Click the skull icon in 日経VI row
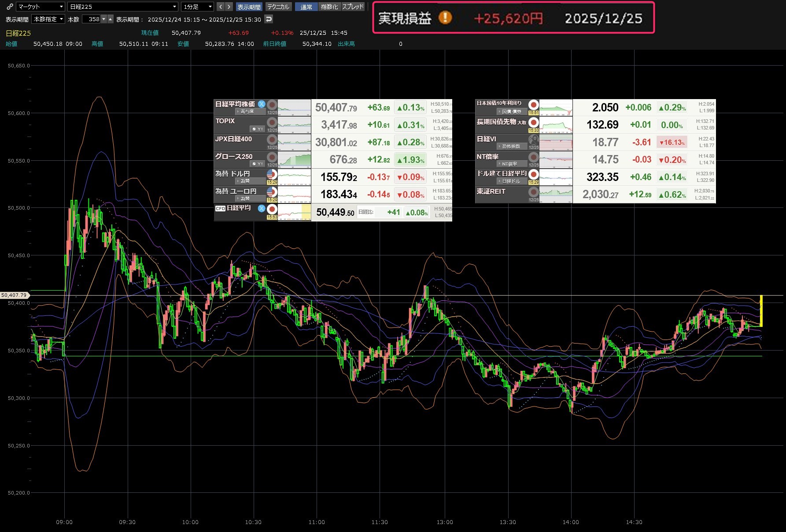786x532 pixels. click(x=533, y=140)
